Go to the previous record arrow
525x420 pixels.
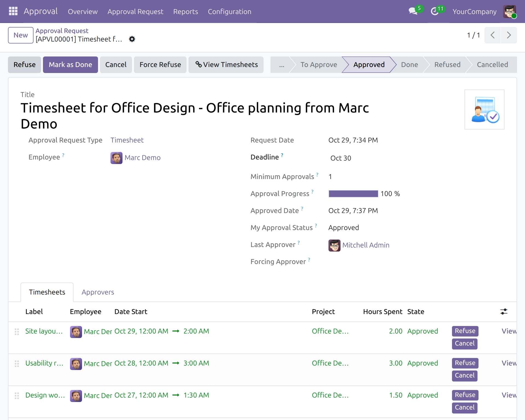coord(492,35)
